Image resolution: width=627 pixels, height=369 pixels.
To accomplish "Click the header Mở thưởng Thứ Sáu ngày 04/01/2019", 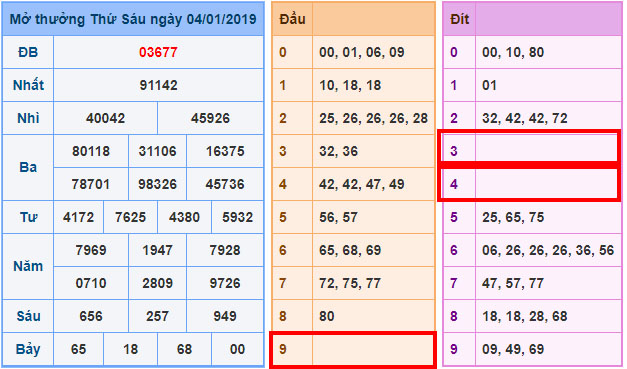I will (x=133, y=19).
